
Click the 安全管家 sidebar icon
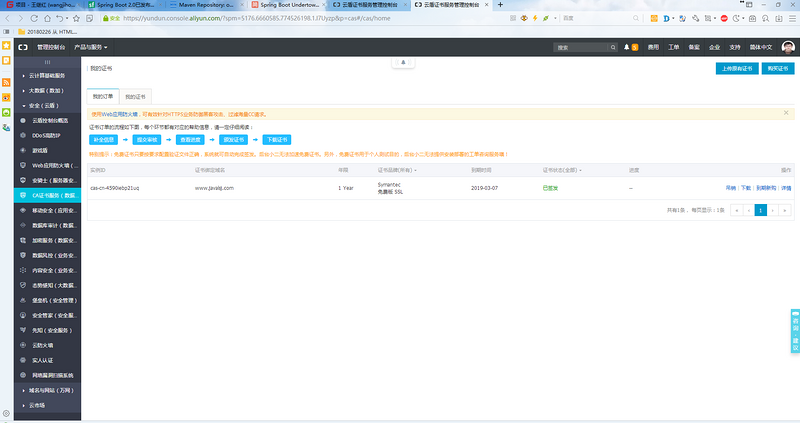click(23, 315)
